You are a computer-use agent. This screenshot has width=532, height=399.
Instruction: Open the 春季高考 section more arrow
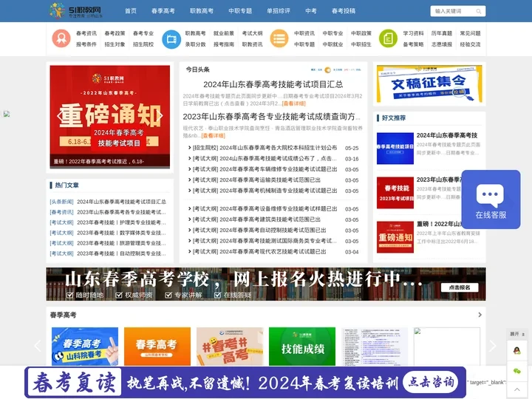[x=480, y=315]
